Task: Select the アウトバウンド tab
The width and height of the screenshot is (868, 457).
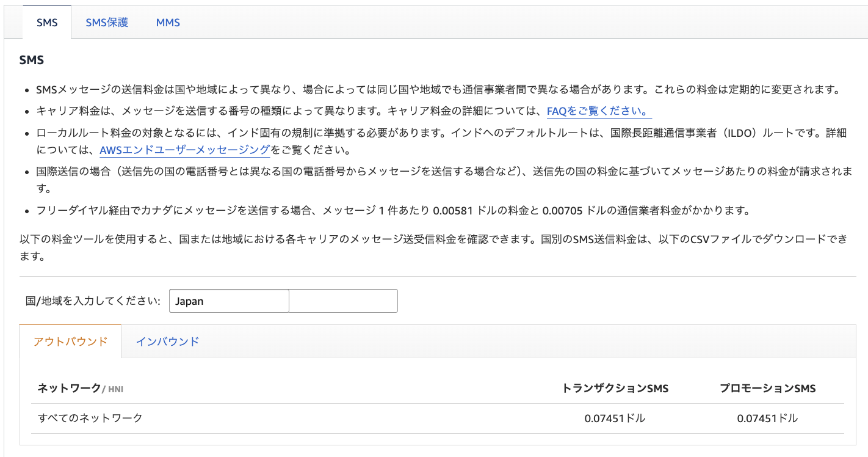Action: pyautogui.click(x=70, y=342)
